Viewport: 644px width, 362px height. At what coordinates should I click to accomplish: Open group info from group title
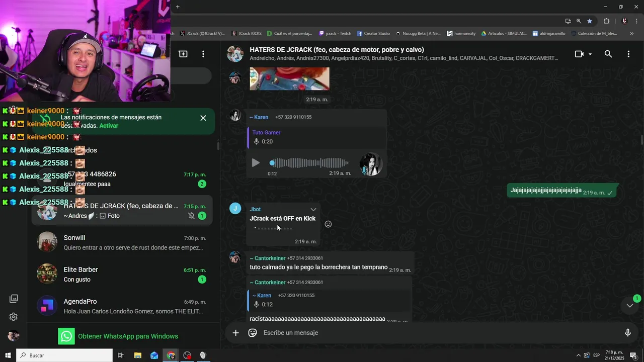click(x=337, y=50)
